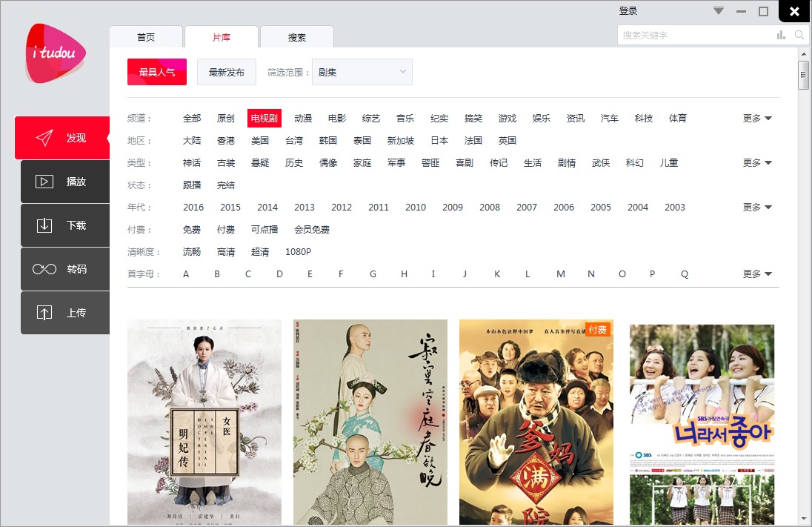Filter by status 完结
This screenshot has height=527, width=812.
click(226, 185)
